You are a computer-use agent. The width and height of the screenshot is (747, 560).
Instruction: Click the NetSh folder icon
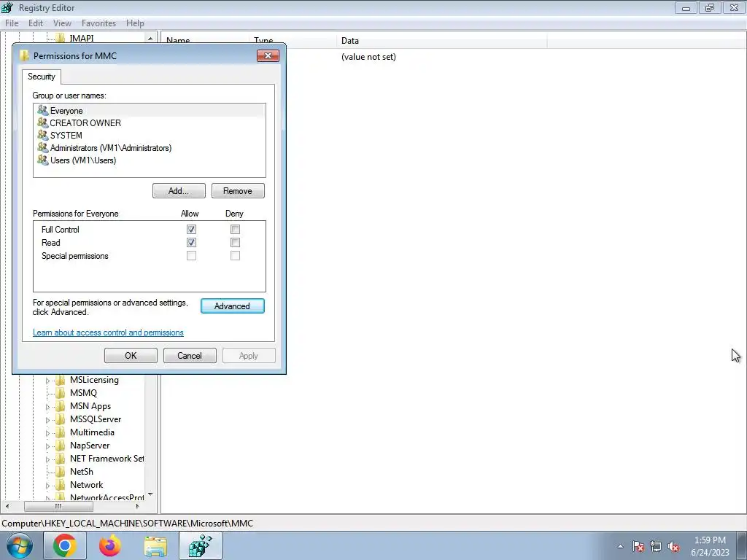point(60,472)
